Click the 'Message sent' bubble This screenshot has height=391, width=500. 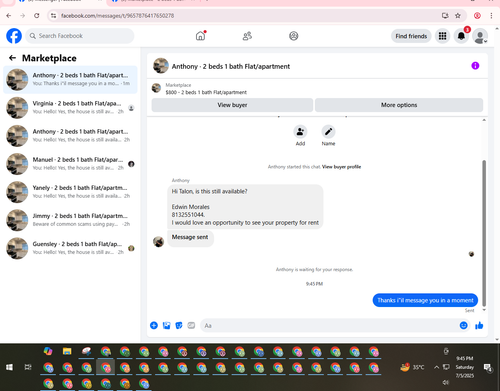[190, 238]
